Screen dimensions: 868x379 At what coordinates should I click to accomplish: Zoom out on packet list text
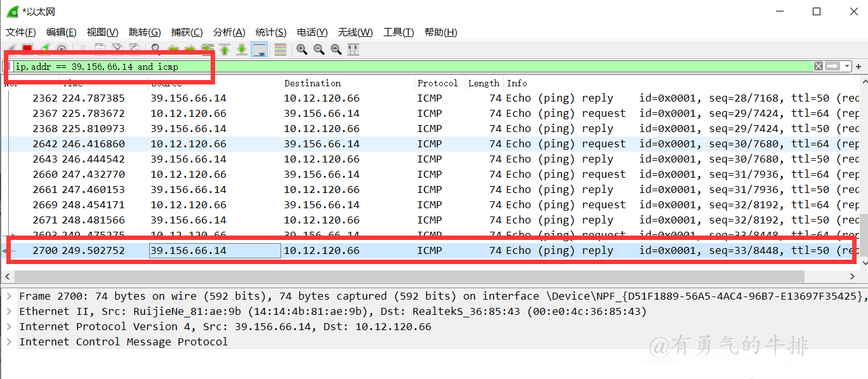click(x=319, y=50)
